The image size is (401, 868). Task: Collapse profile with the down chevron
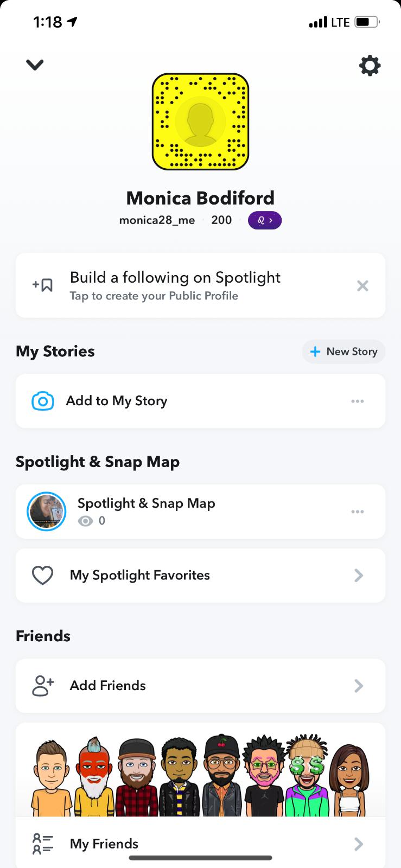[35, 65]
